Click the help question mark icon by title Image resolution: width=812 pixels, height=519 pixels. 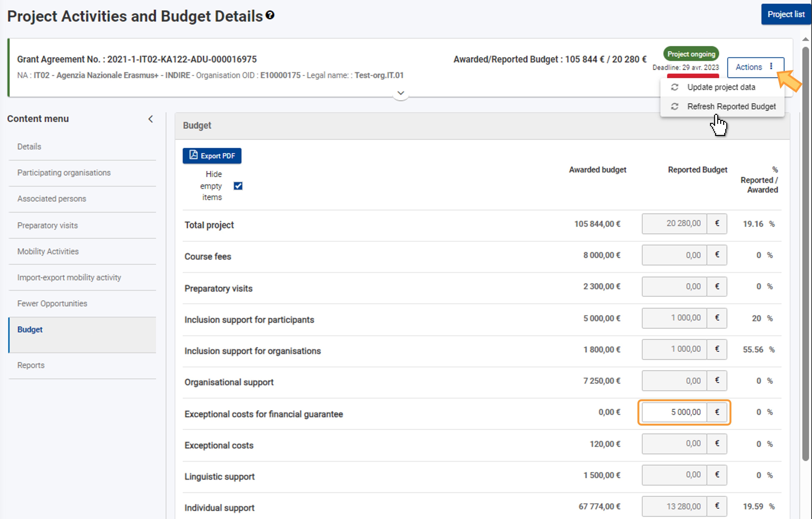coord(270,15)
